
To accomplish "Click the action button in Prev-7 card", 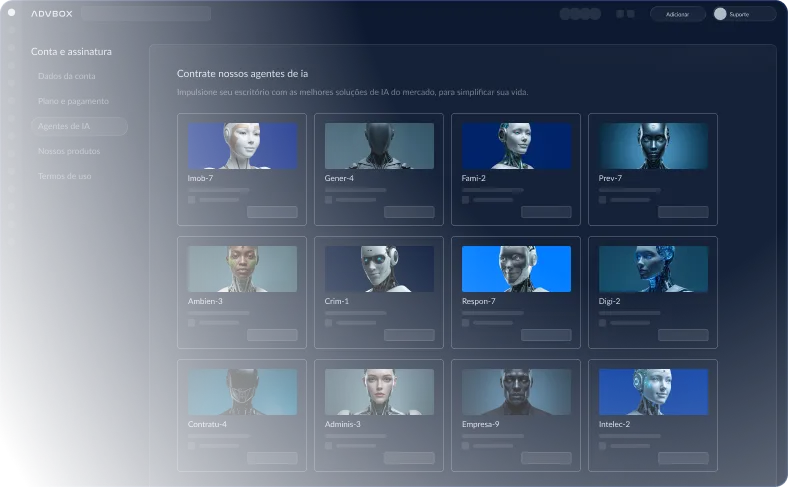I will (x=683, y=212).
